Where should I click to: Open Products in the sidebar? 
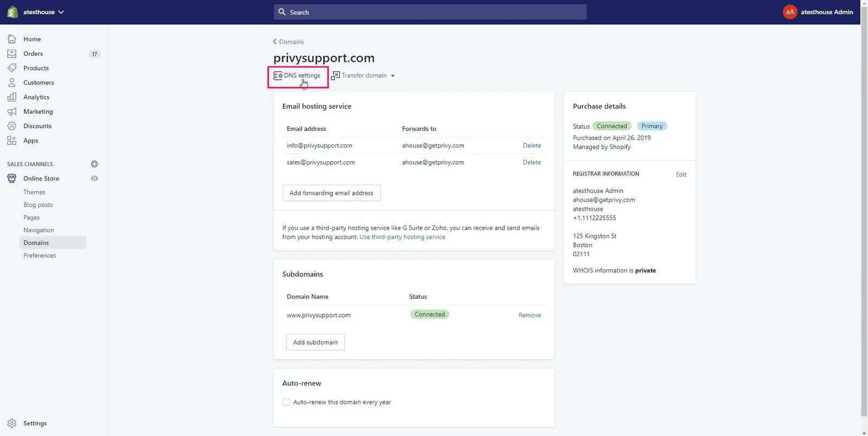36,68
